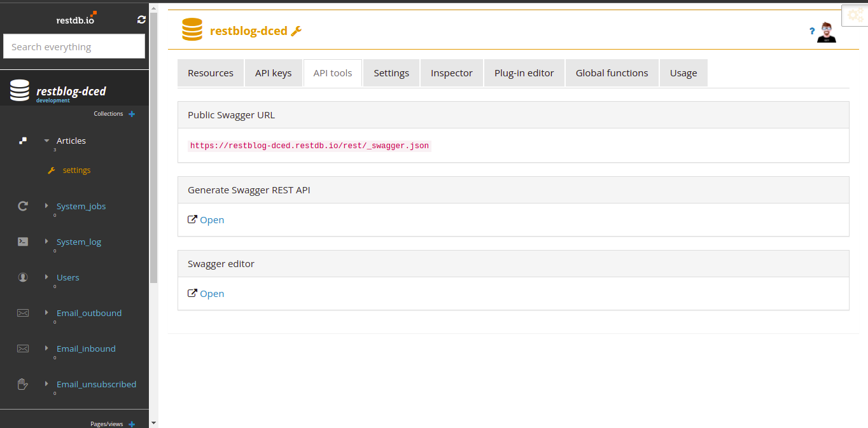This screenshot has width=868, height=428.
Task: Expand the Email_outbound collection arrow
Action: [x=46, y=313]
